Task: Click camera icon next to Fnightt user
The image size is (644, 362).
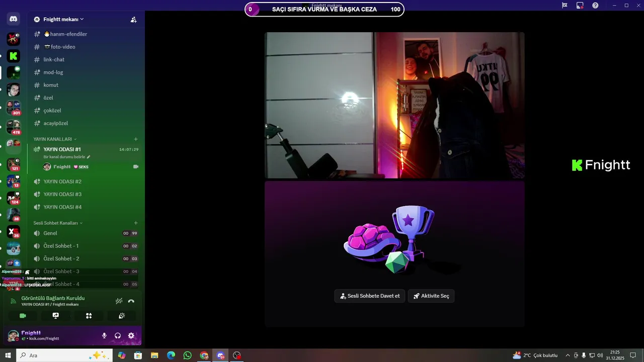Action: 135,166
